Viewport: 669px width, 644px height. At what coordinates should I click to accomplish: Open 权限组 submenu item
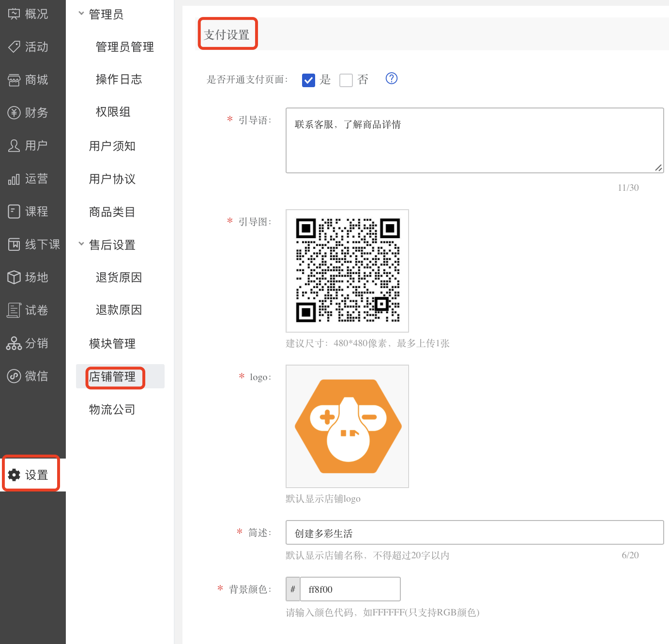click(x=113, y=112)
